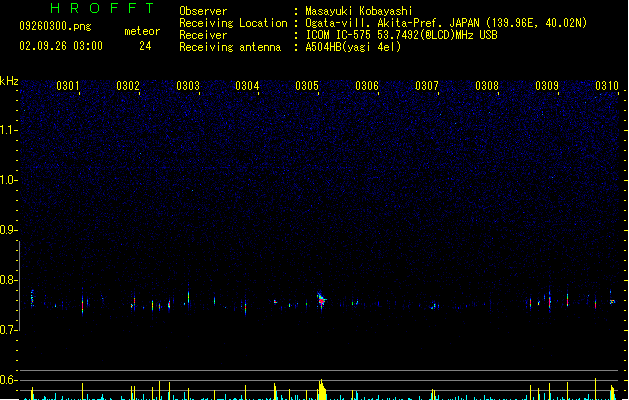Screen dimensions: 629x400
Task: Click the ICOM IC-575 receiver value
Action: 402,35
